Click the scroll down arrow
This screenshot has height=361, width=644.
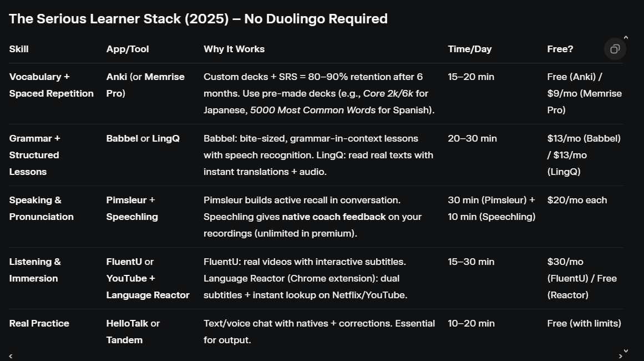tap(626, 350)
